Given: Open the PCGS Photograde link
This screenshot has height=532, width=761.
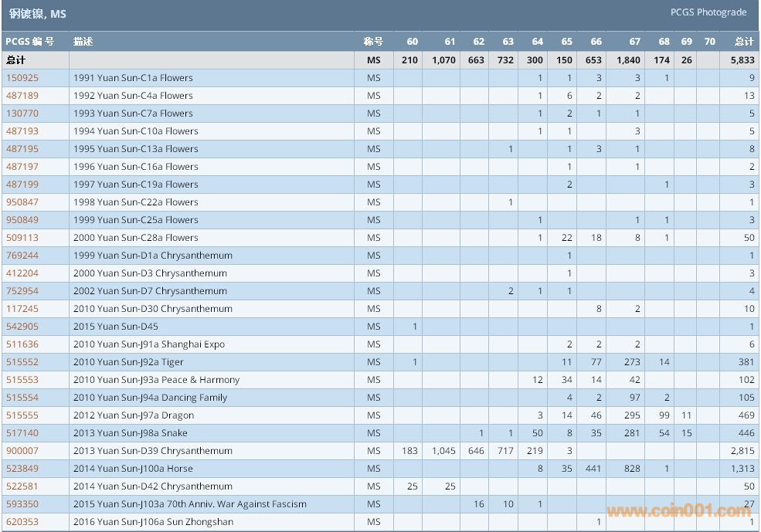Looking at the screenshot, I should (x=708, y=12).
